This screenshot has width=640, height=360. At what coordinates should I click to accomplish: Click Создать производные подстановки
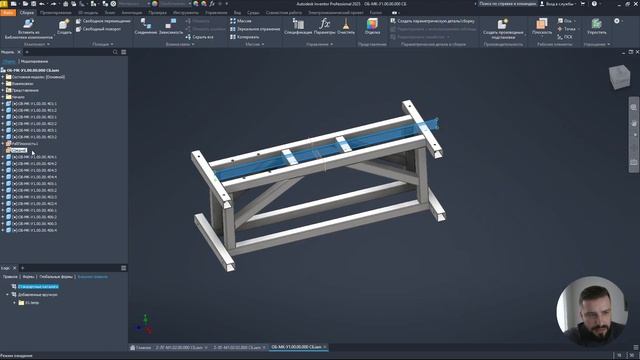(503, 29)
